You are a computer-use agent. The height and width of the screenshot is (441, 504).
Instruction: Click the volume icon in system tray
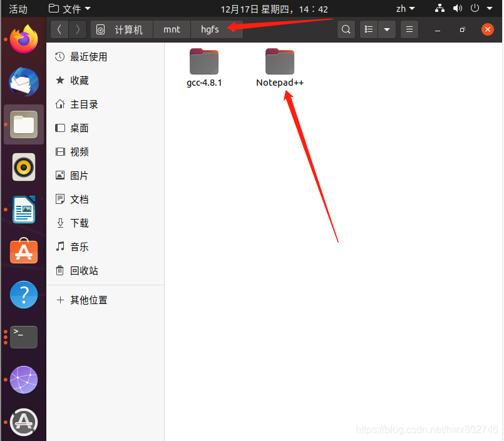(x=458, y=9)
